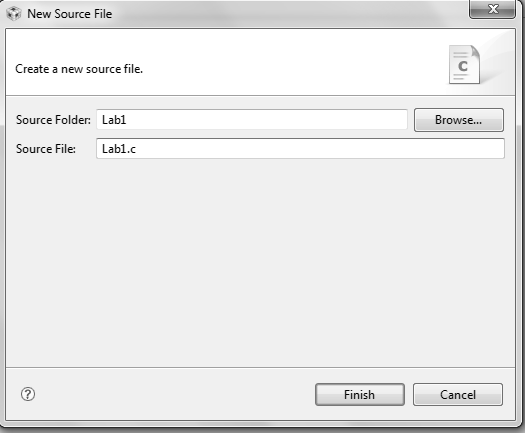Click the "Source Folder:" label

(x=53, y=120)
